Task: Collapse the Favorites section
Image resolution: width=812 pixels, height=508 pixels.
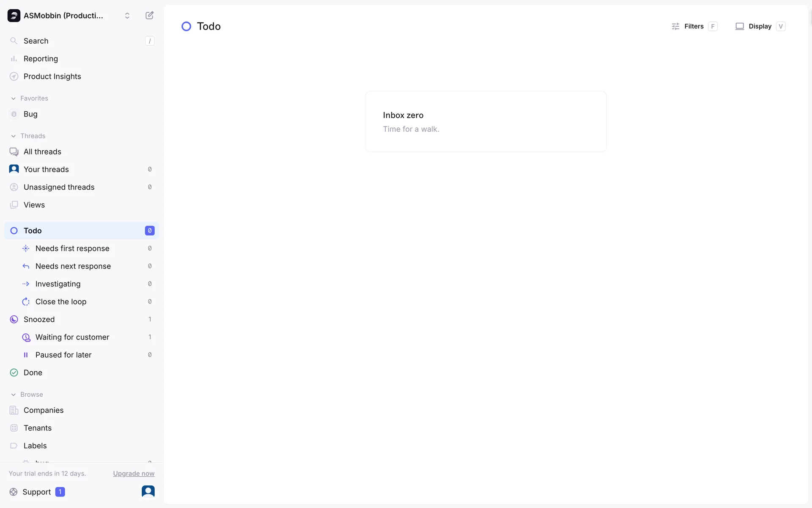Action: 14,98
